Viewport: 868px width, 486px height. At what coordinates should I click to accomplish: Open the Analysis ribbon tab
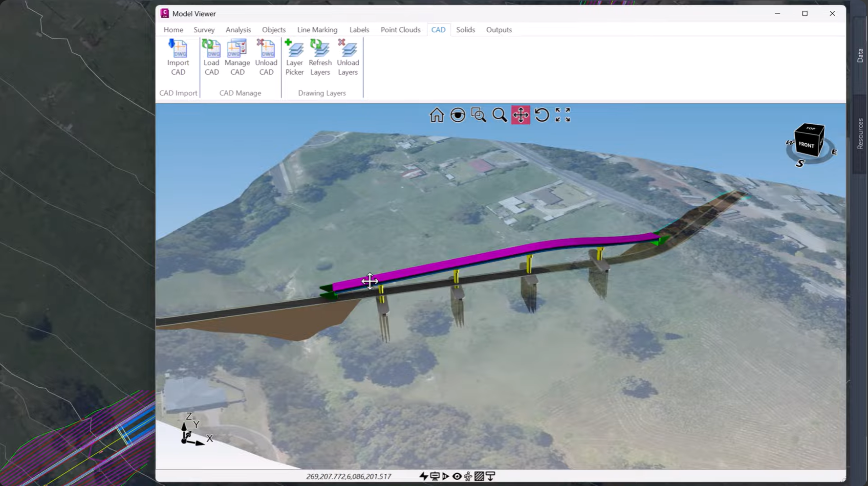click(238, 30)
